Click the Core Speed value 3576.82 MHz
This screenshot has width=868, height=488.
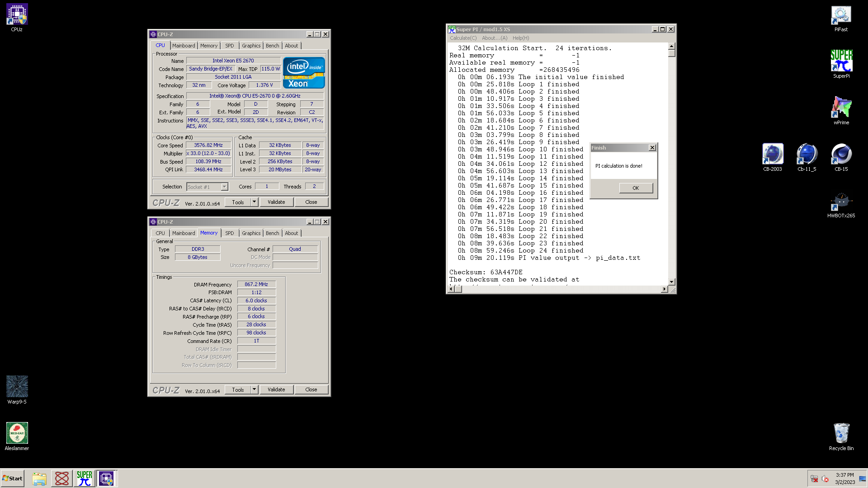coord(208,145)
